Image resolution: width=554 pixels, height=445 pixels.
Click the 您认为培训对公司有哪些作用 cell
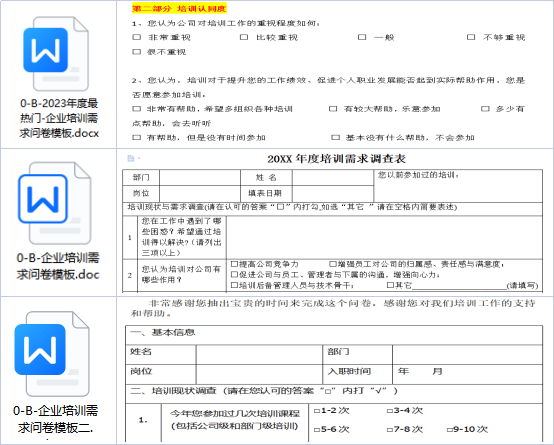tap(182, 275)
